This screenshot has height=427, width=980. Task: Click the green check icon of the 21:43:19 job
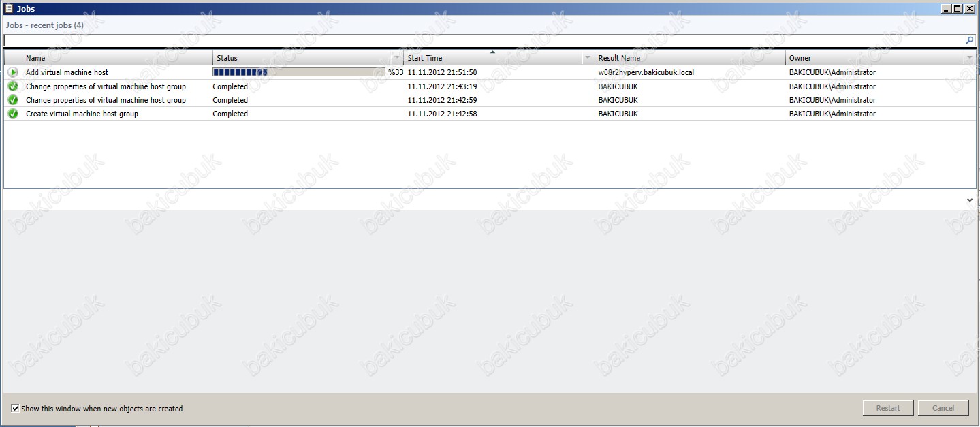click(13, 86)
